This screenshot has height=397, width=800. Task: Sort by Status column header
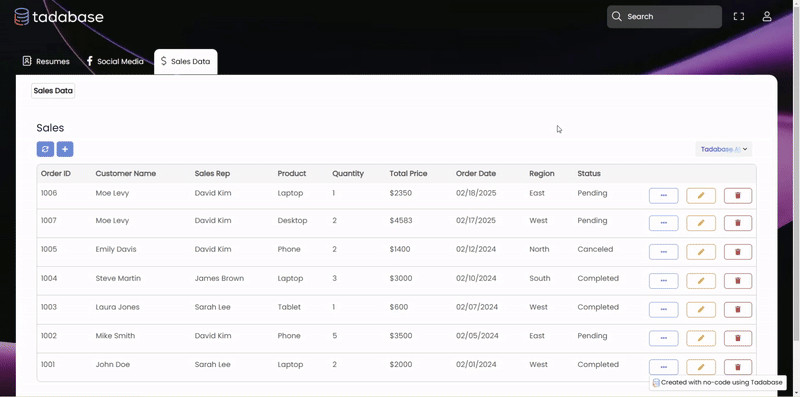tap(589, 173)
